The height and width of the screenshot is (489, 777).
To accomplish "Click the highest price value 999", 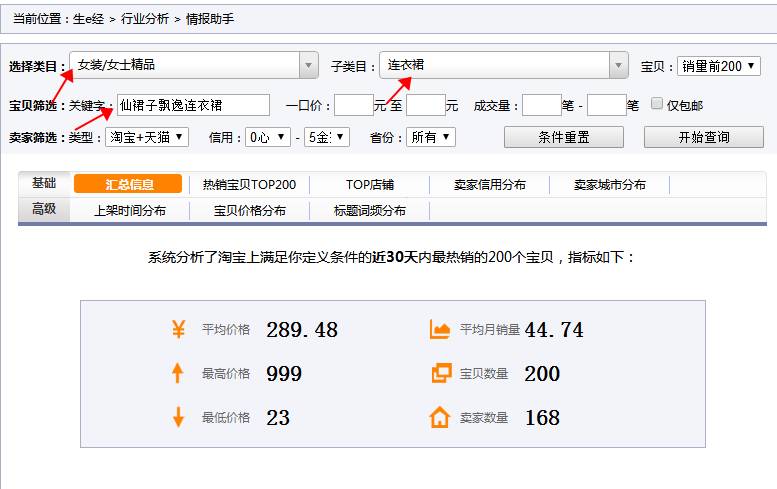I will pos(284,374).
